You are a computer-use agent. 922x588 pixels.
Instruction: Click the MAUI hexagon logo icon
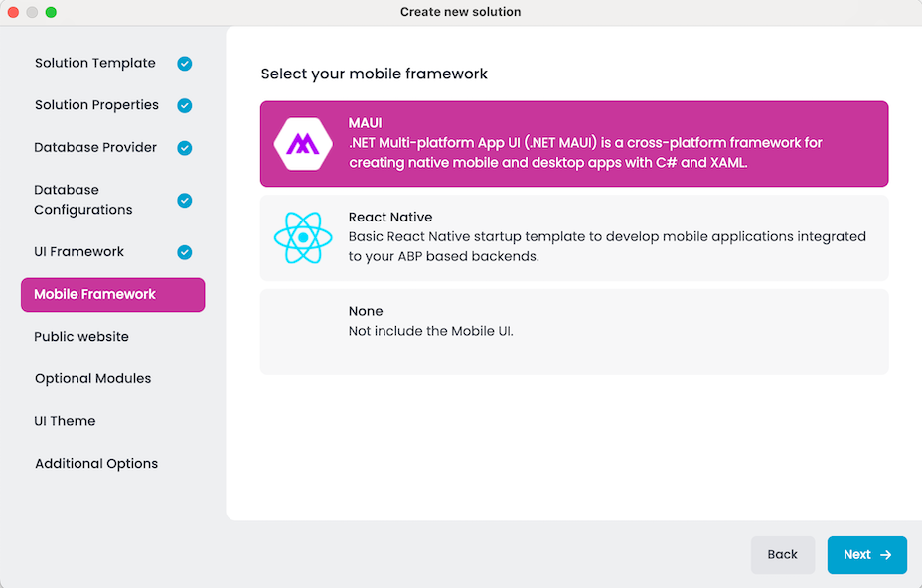pos(303,144)
